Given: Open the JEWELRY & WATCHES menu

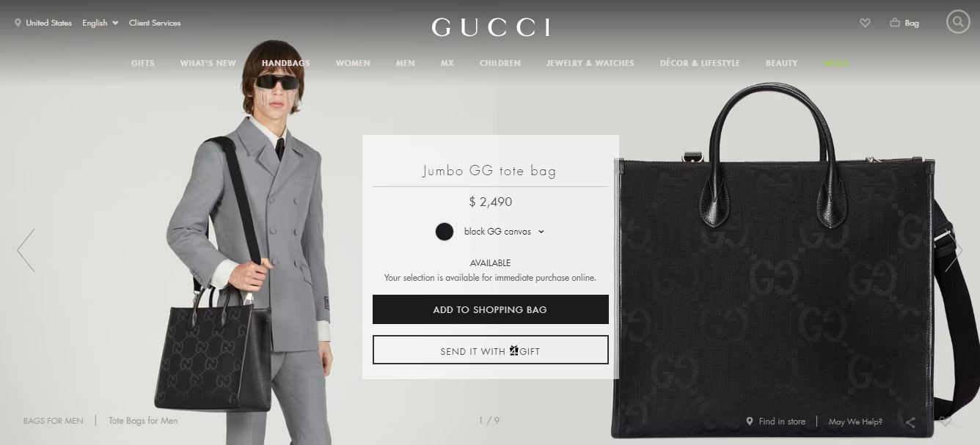Looking at the screenshot, I should (590, 63).
